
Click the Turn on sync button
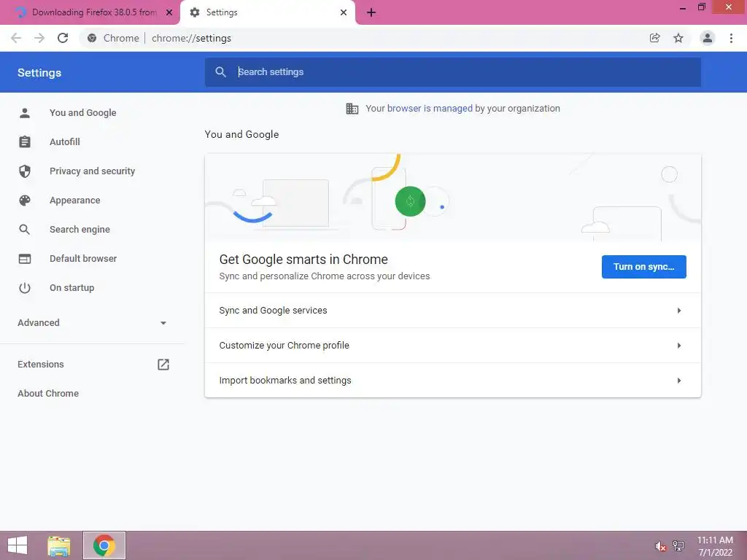point(643,267)
